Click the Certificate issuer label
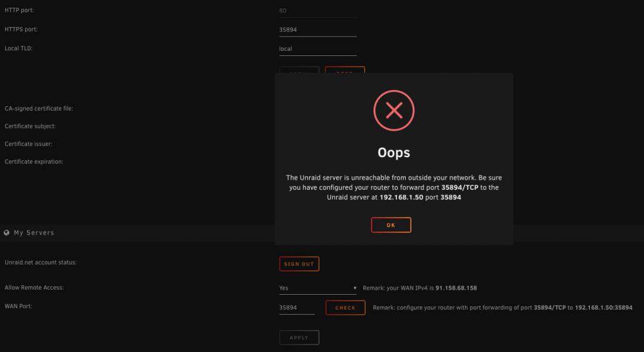Screen dimensions: 644x352 pyautogui.click(x=29, y=144)
